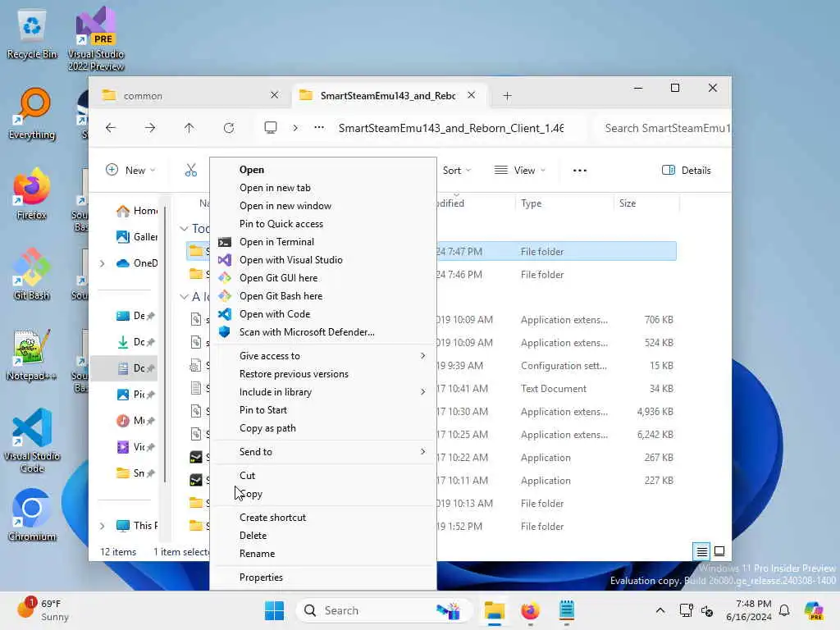840x630 pixels.
Task: Open the Git Bash desktop shortcut
Action: click(x=32, y=275)
